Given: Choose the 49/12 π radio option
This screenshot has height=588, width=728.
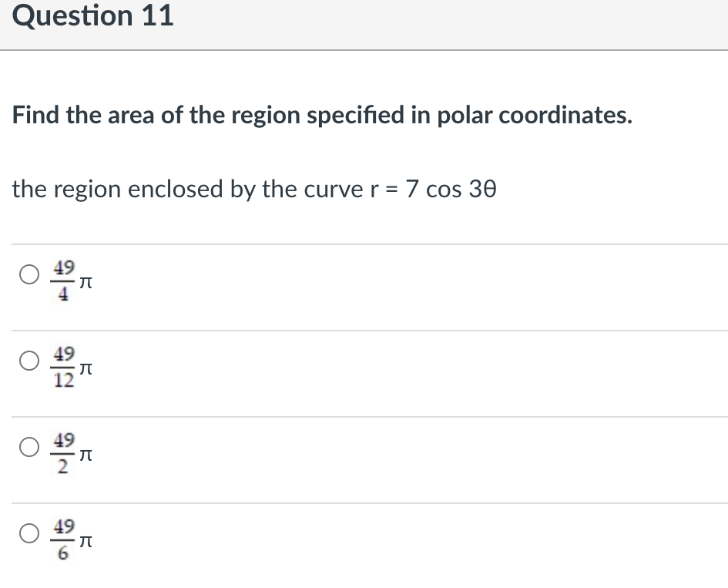Looking at the screenshot, I should [x=29, y=361].
